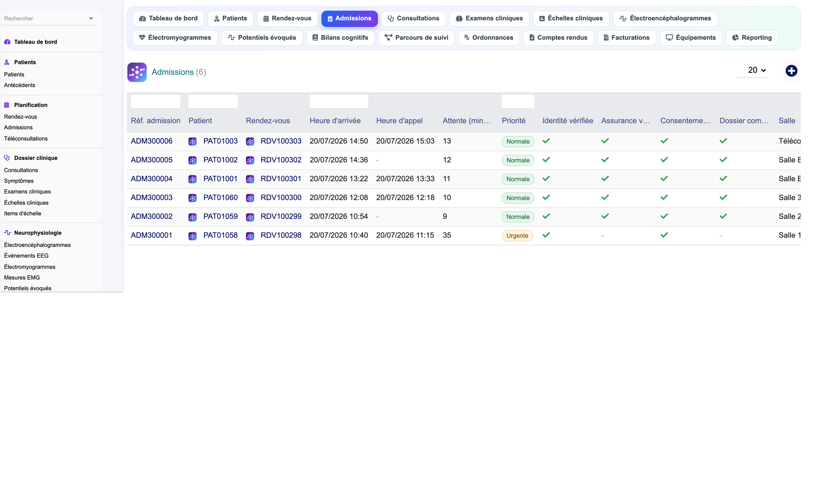Click the Tableau de bord sidebar icon
The height and width of the screenshot is (504, 815).
pos(7,42)
